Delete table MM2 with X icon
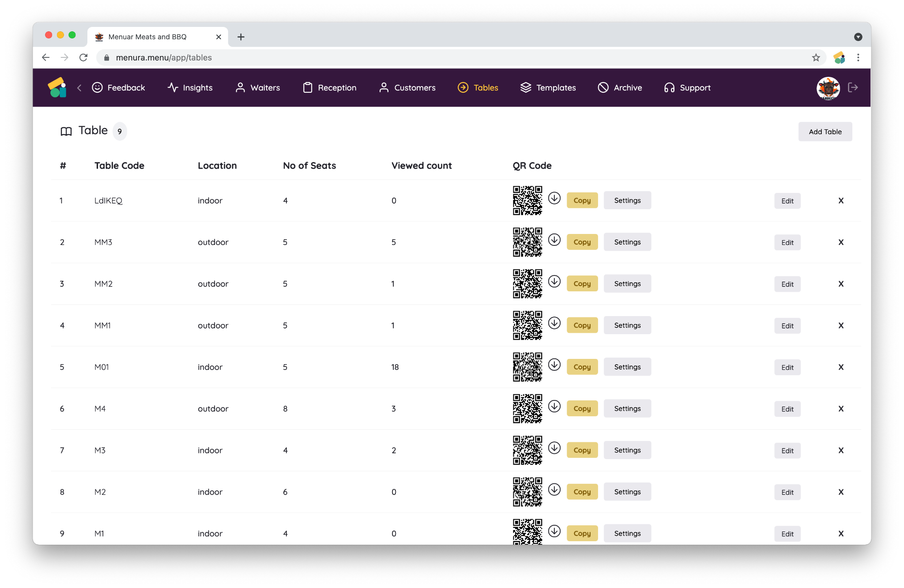Viewport: 904px width, 588px height. point(841,284)
